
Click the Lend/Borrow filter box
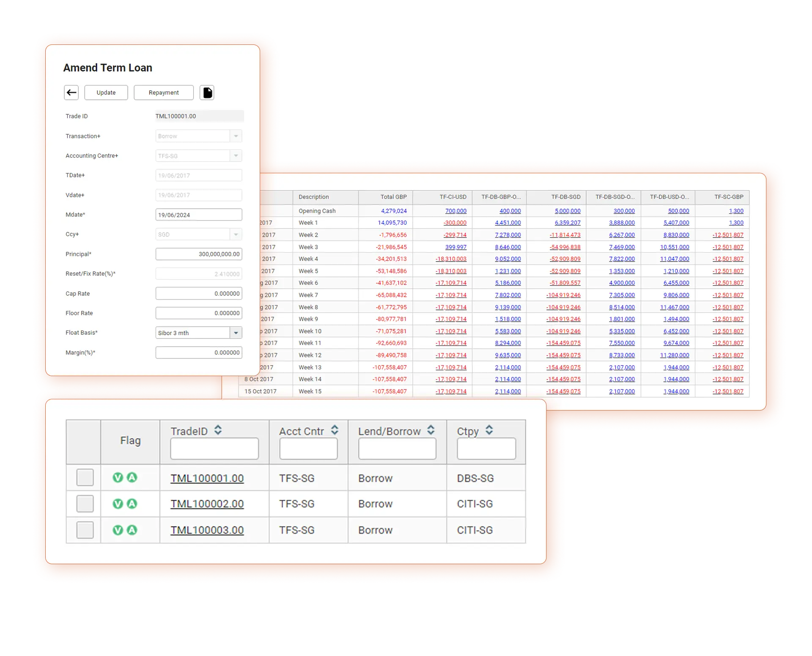pos(397,448)
